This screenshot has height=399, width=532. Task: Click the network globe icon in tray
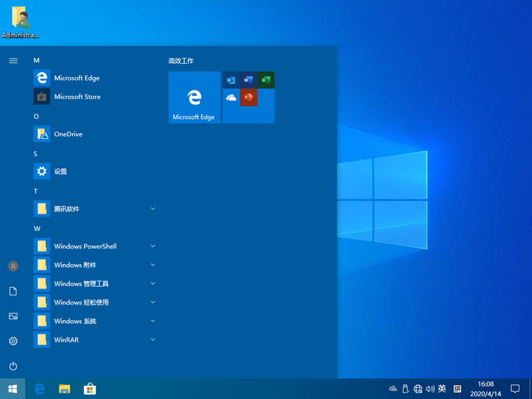tap(418, 388)
